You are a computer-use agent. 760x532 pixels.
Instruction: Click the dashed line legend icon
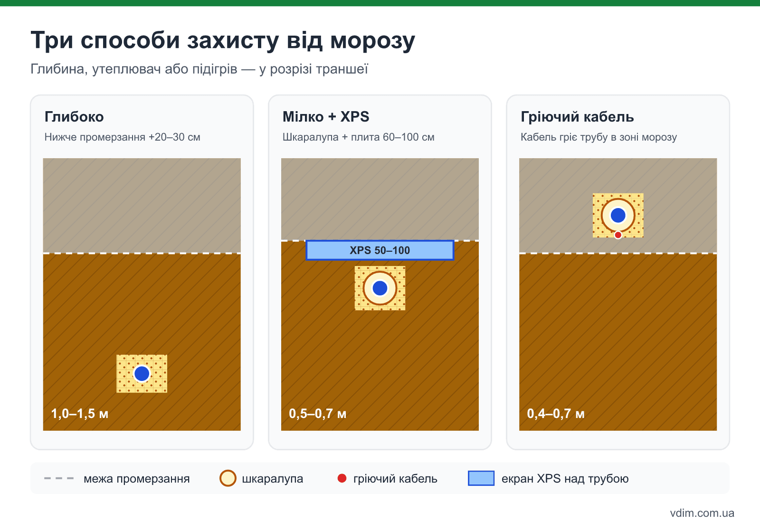pos(59,478)
